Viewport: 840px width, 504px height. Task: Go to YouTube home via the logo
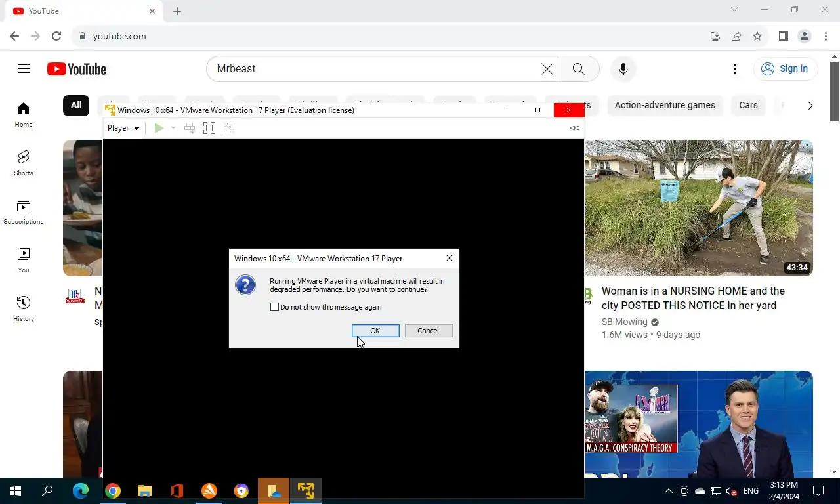tap(77, 69)
